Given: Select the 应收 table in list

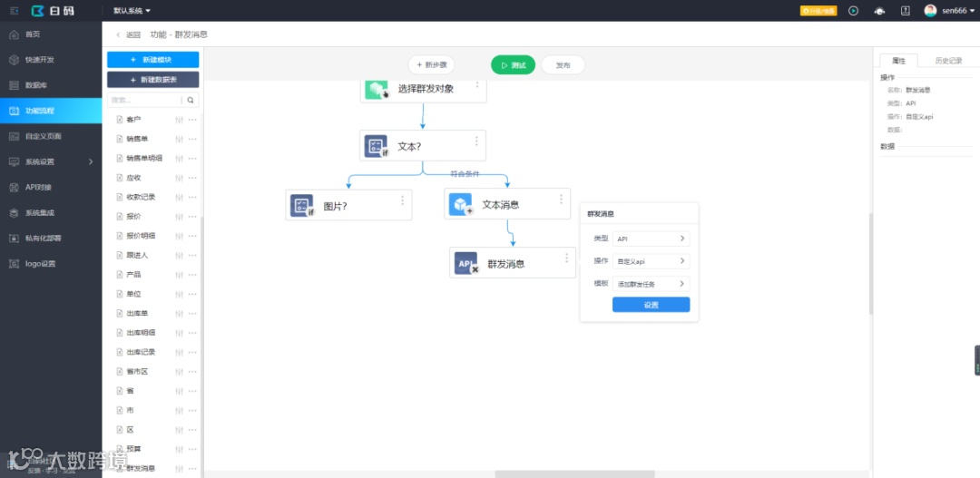Looking at the screenshot, I should tap(133, 178).
